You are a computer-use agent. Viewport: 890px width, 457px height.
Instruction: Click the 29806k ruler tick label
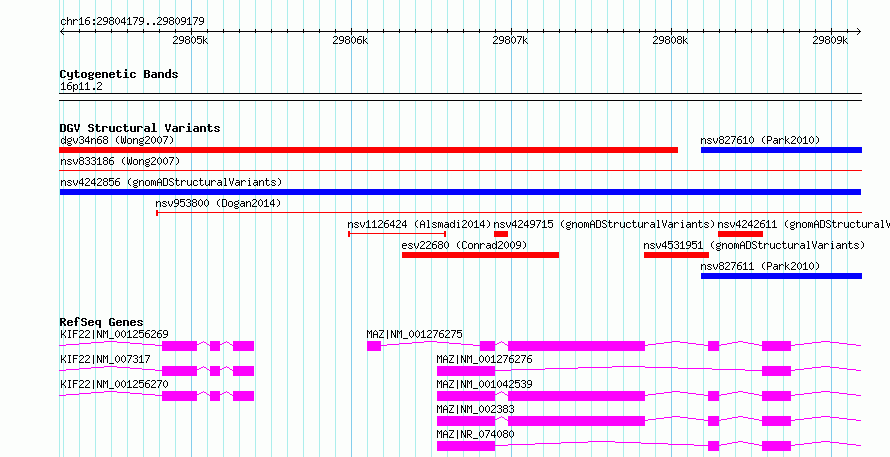point(350,40)
